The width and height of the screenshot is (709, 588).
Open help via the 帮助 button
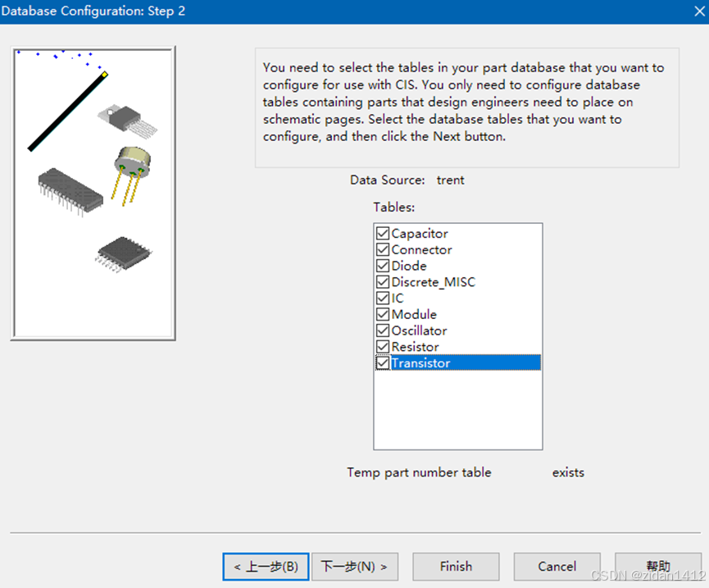658,567
